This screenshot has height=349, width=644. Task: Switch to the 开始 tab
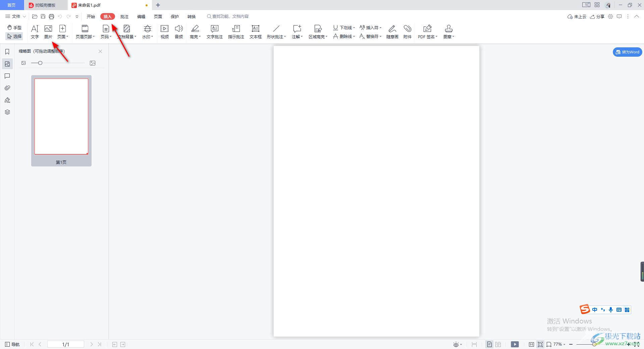click(x=91, y=16)
